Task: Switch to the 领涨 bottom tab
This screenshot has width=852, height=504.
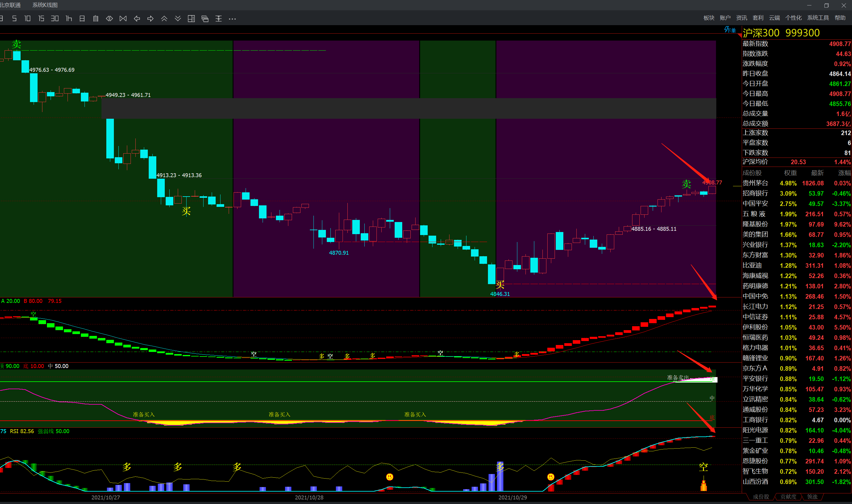Action: (x=812, y=496)
